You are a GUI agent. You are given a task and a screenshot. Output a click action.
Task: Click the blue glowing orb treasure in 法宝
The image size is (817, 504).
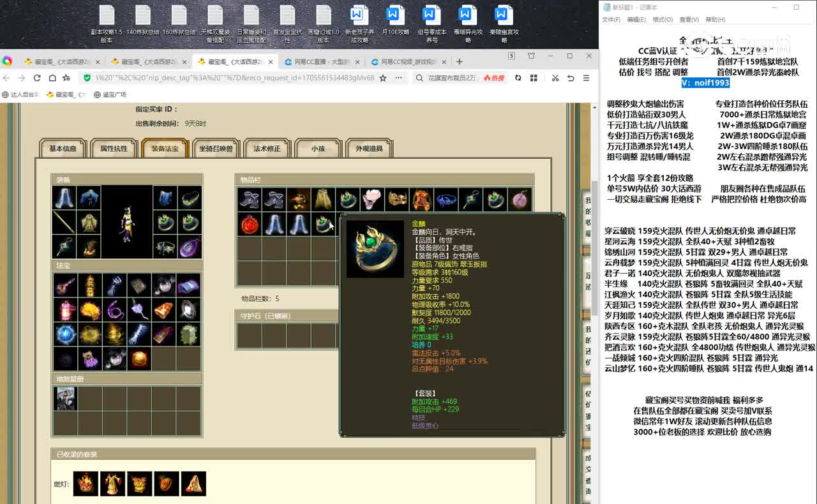[x=65, y=334]
